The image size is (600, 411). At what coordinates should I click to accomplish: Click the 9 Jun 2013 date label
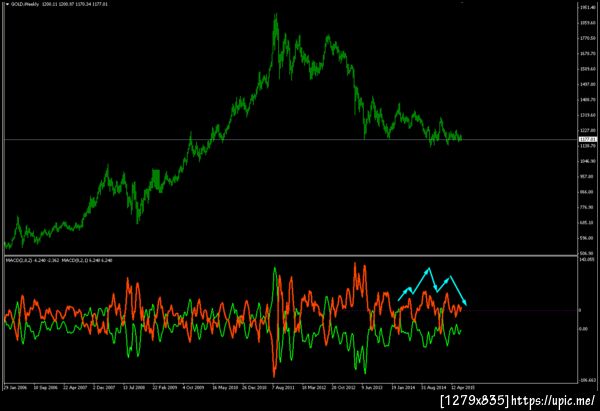(372, 388)
